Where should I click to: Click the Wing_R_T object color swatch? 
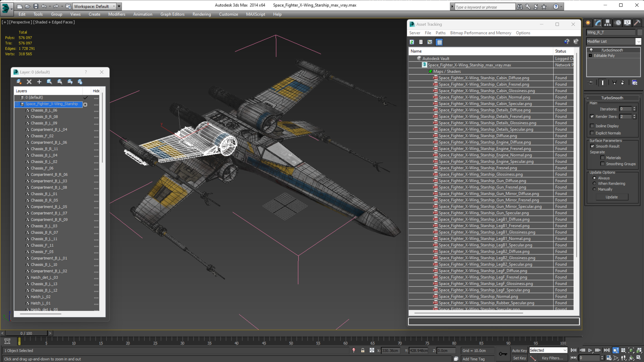pyautogui.click(x=639, y=32)
